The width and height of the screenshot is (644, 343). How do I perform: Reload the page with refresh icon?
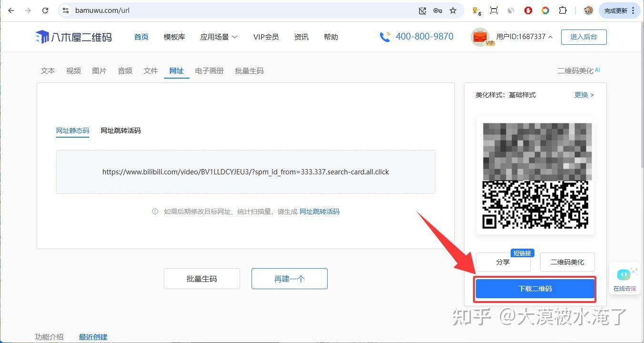coord(45,10)
